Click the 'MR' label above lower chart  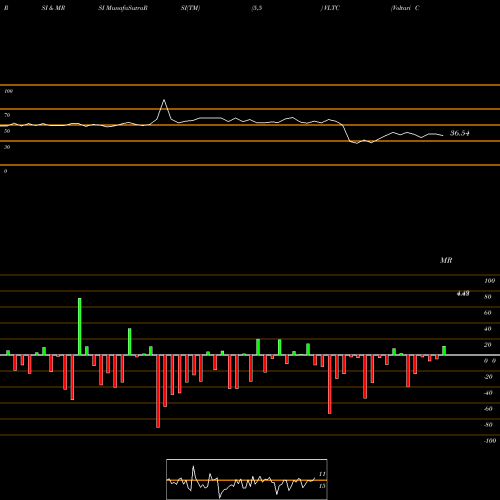pos(446,260)
